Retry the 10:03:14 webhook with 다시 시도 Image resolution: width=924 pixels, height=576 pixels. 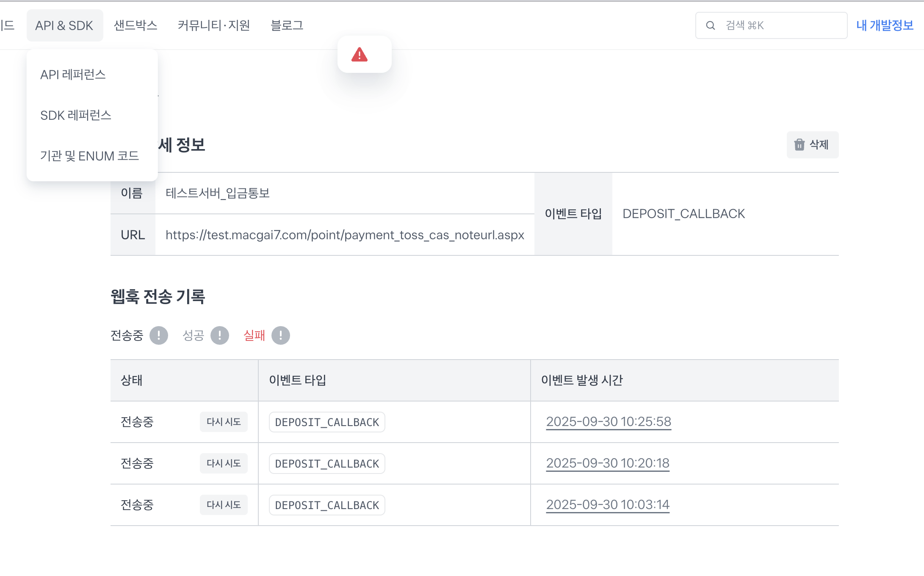coord(224,505)
